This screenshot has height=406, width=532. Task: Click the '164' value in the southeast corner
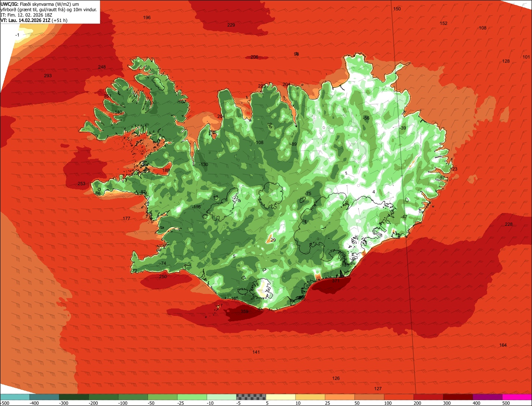point(503,345)
